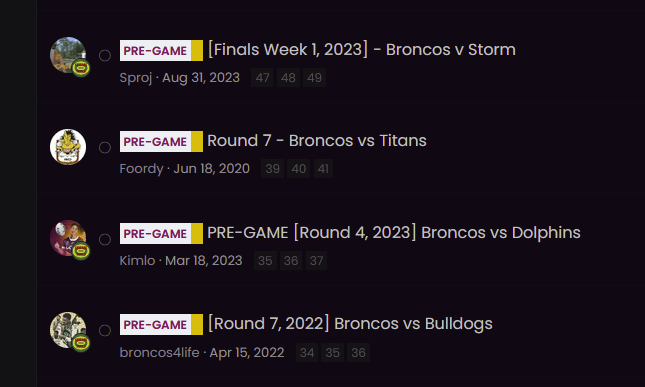Open broncos4life's avatar on the Bulldogs thread

point(68,330)
